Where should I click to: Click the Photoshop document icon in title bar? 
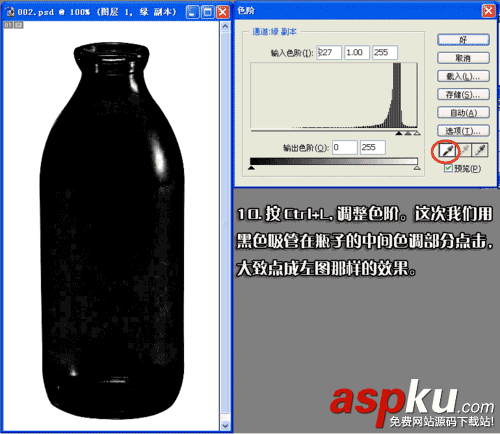pyautogui.click(x=10, y=12)
